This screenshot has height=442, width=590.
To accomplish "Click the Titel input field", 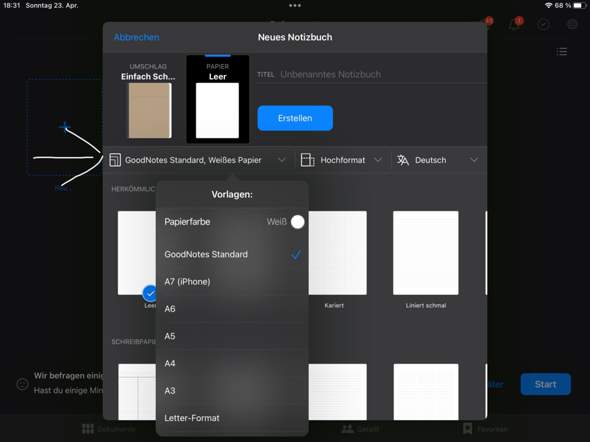I will pyautogui.click(x=371, y=74).
